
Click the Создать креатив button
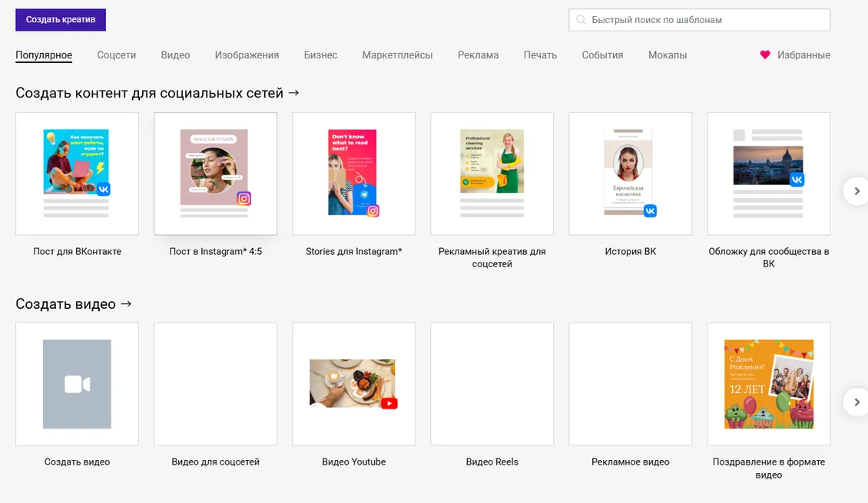61,20
